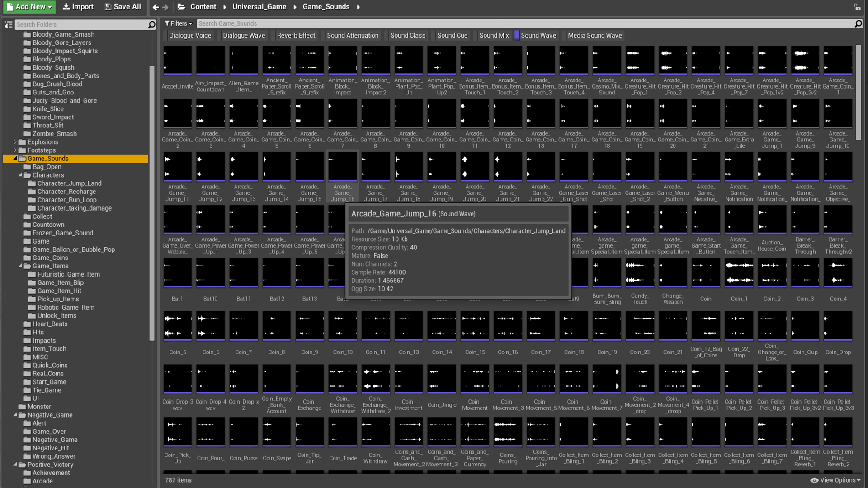Click the Sound Cue filter tab

pyautogui.click(x=452, y=35)
